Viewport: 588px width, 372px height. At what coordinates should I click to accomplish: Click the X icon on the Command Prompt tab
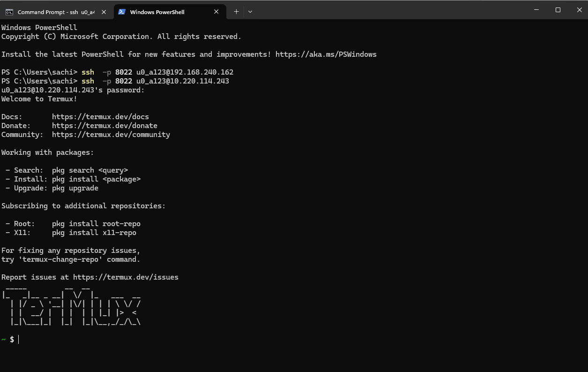[x=104, y=12]
